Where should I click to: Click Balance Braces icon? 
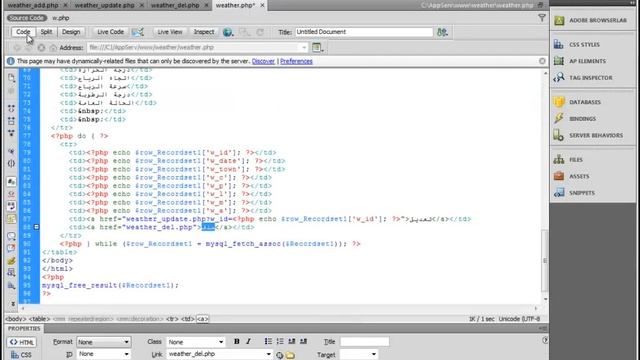pos(11,164)
